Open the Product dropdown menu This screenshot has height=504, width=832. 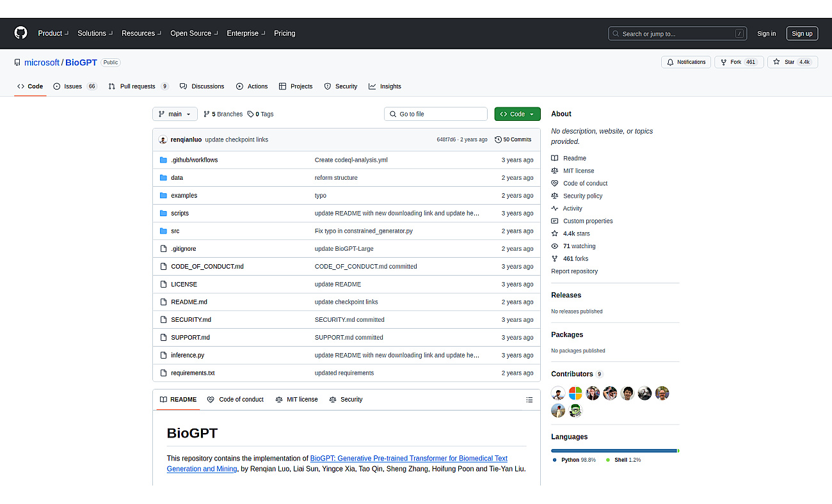[x=53, y=33]
